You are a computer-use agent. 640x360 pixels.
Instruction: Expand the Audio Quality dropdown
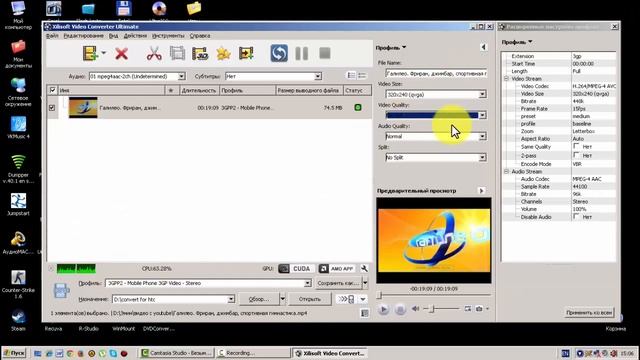[x=482, y=136]
